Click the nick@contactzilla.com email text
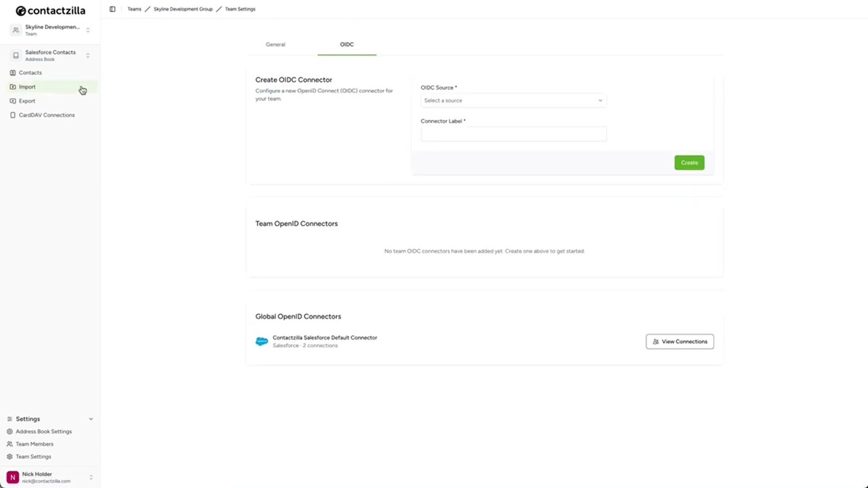868x488 pixels. 46,481
